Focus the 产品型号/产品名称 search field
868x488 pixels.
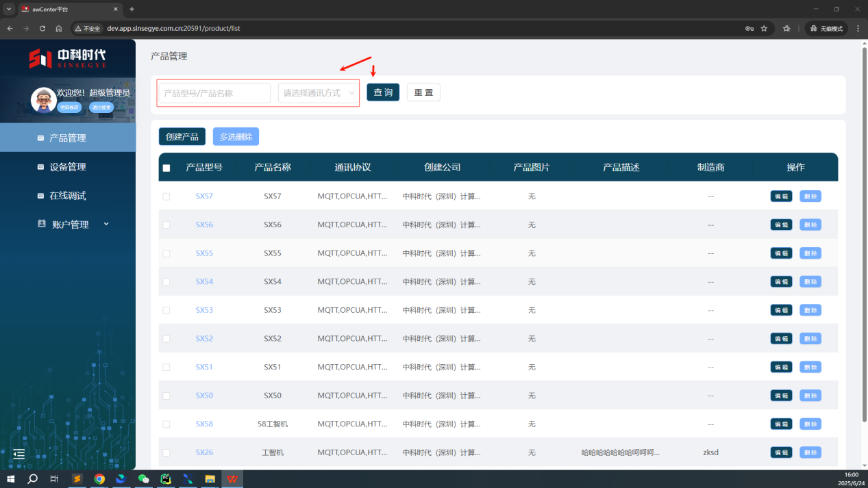(214, 93)
